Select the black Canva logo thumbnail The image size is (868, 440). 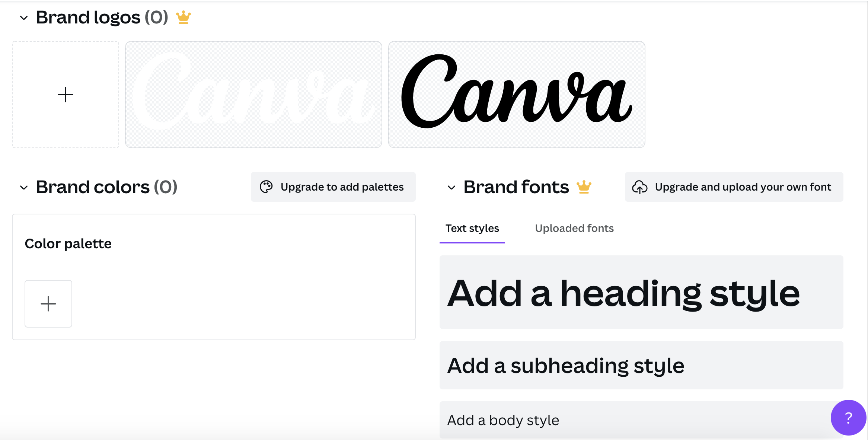pos(517,95)
